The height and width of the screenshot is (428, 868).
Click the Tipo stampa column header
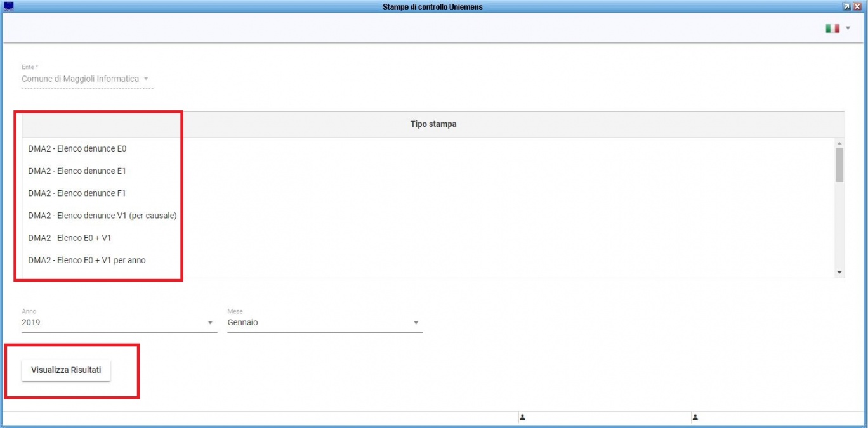coord(433,124)
